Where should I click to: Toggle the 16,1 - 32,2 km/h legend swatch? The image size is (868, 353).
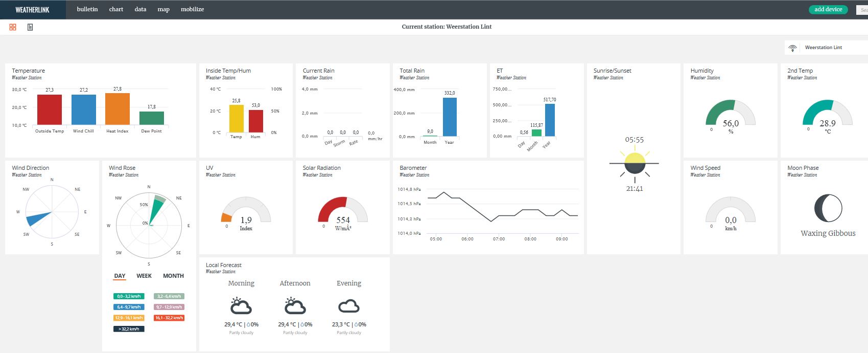pyautogui.click(x=169, y=318)
